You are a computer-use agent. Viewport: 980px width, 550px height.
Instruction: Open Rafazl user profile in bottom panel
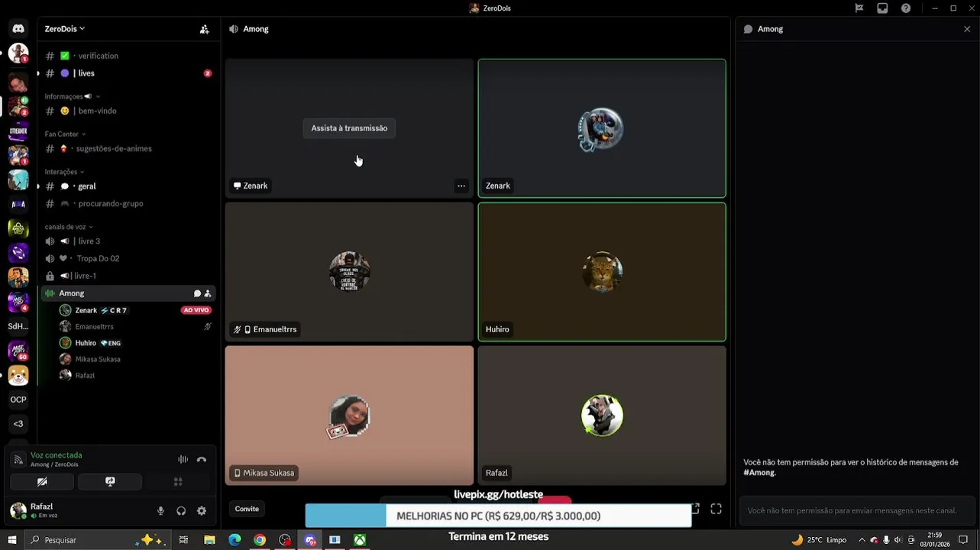[x=42, y=510]
